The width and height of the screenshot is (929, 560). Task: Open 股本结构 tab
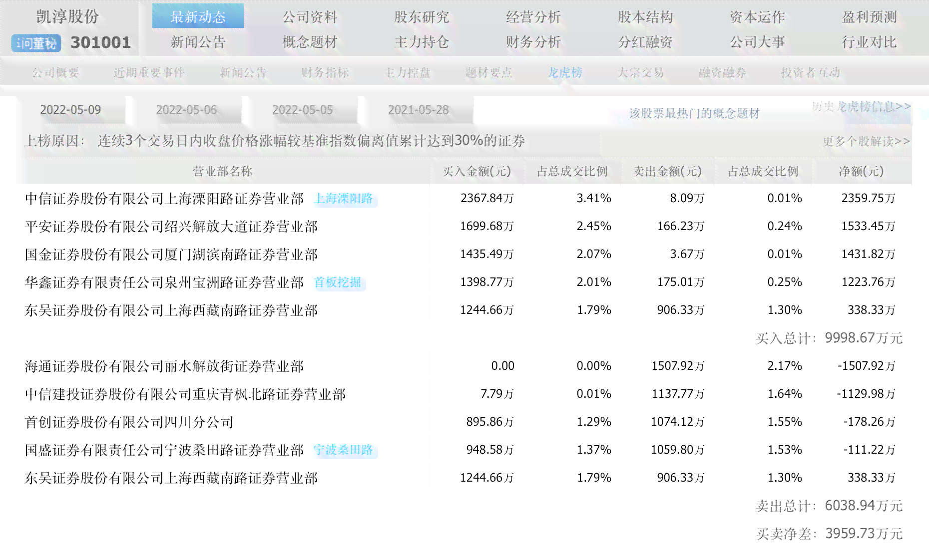pos(645,17)
